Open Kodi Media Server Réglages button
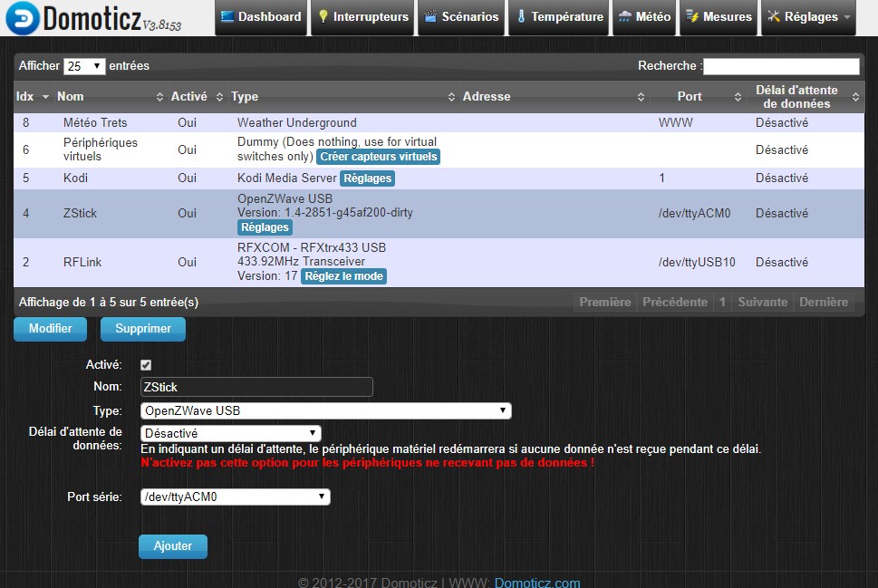 pyautogui.click(x=367, y=178)
